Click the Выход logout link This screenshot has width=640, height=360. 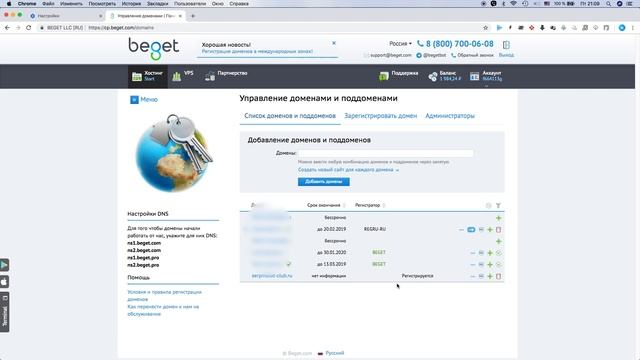pyautogui.click(x=506, y=55)
